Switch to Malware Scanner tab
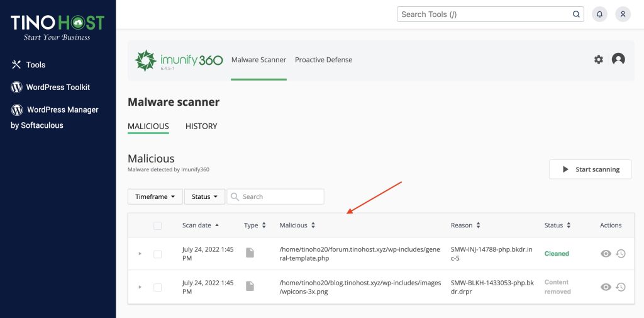644x318 pixels. (x=258, y=60)
